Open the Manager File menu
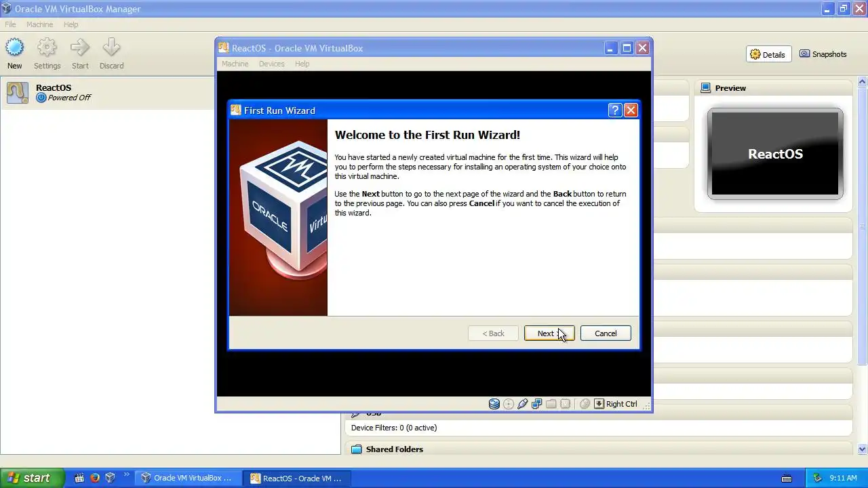The height and width of the screenshot is (488, 868). (10, 24)
